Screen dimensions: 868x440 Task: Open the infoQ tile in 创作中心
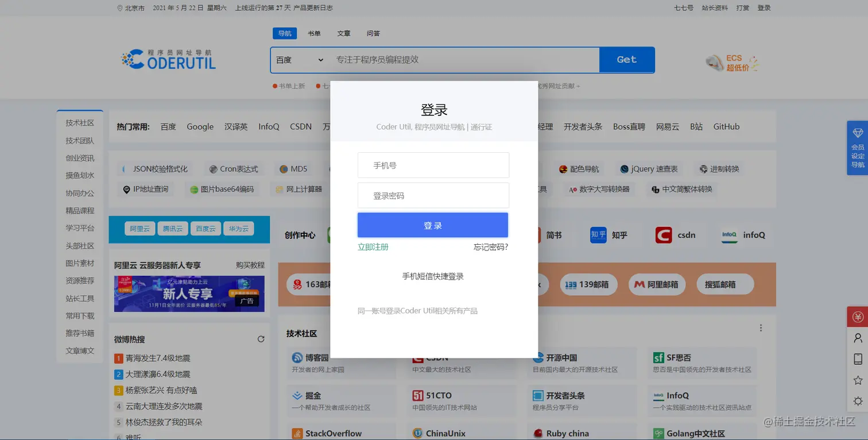tap(743, 235)
